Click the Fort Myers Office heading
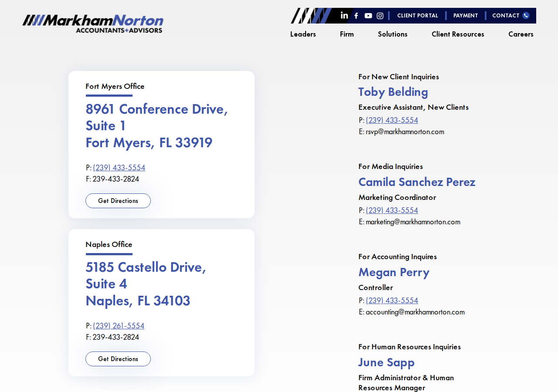 (115, 86)
